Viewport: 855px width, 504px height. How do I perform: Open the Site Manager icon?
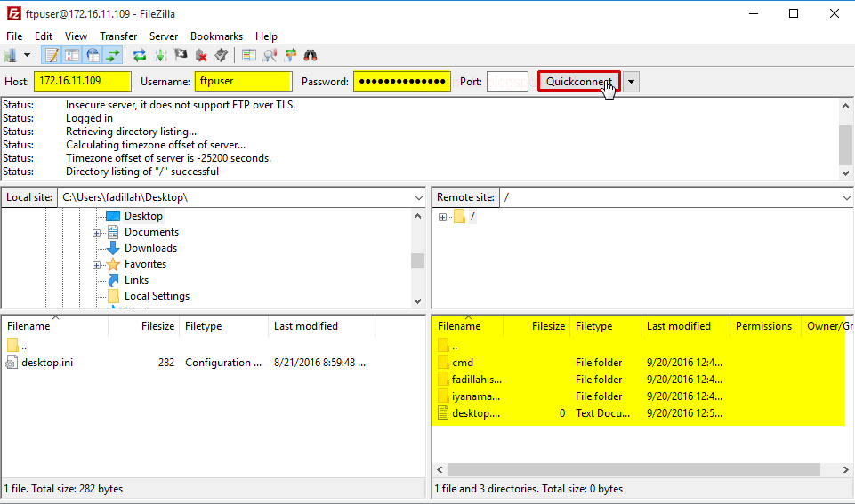pyautogui.click(x=11, y=55)
